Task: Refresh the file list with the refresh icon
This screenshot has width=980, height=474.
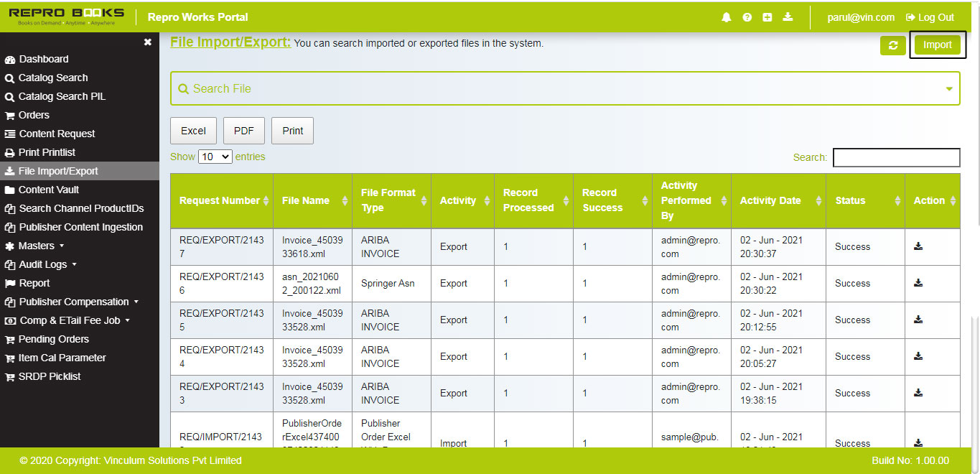Action: (x=892, y=45)
